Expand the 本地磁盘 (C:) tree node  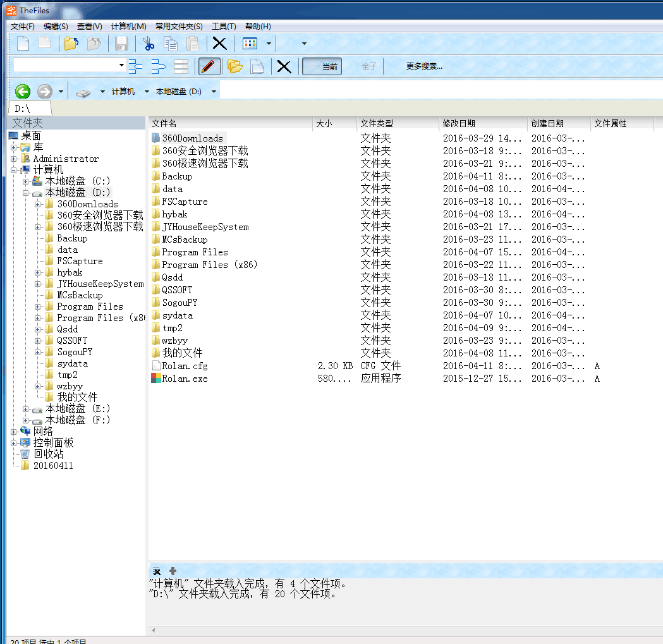[x=26, y=181]
